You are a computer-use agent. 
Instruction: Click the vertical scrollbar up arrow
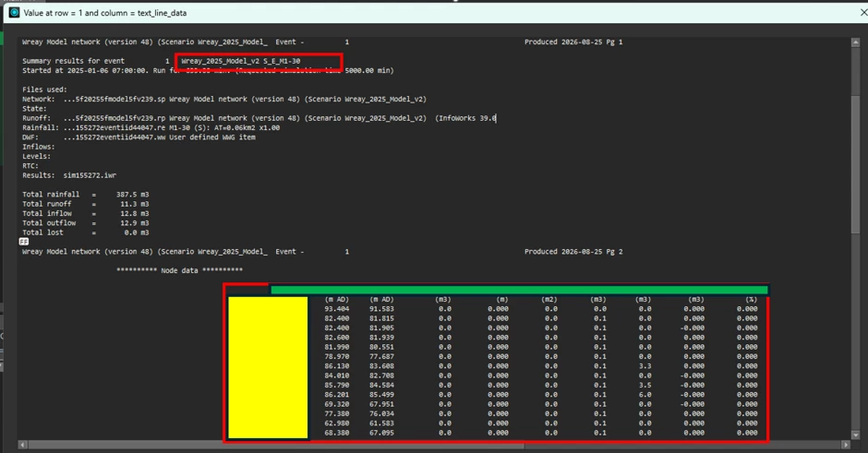[x=855, y=42]
